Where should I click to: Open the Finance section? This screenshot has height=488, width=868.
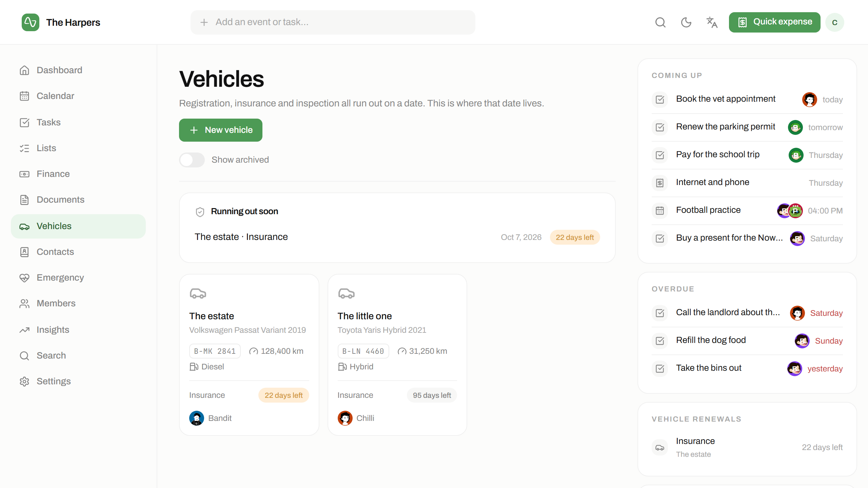coord(78,174)
